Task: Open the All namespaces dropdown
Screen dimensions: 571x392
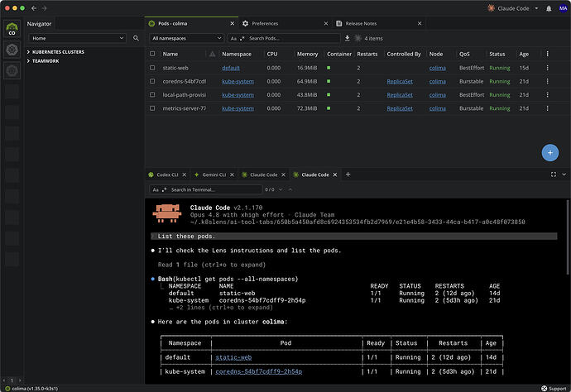Action: [x=186, y=38]
